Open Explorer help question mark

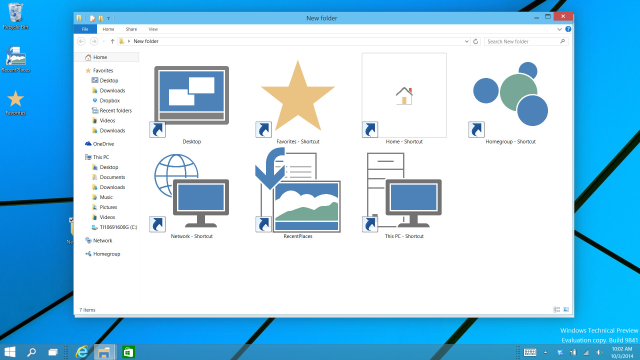point(568,29)
